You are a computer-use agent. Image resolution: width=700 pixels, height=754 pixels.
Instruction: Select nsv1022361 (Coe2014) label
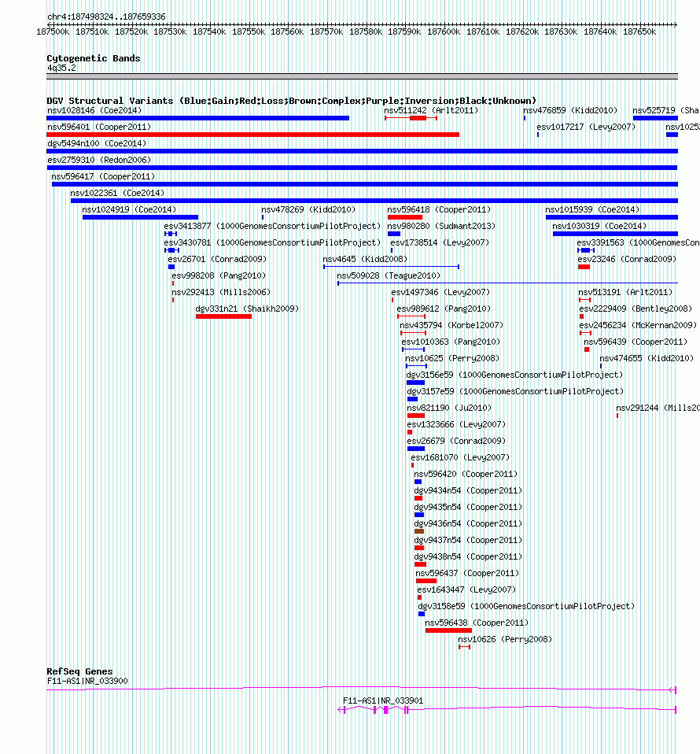coord(117,193)
